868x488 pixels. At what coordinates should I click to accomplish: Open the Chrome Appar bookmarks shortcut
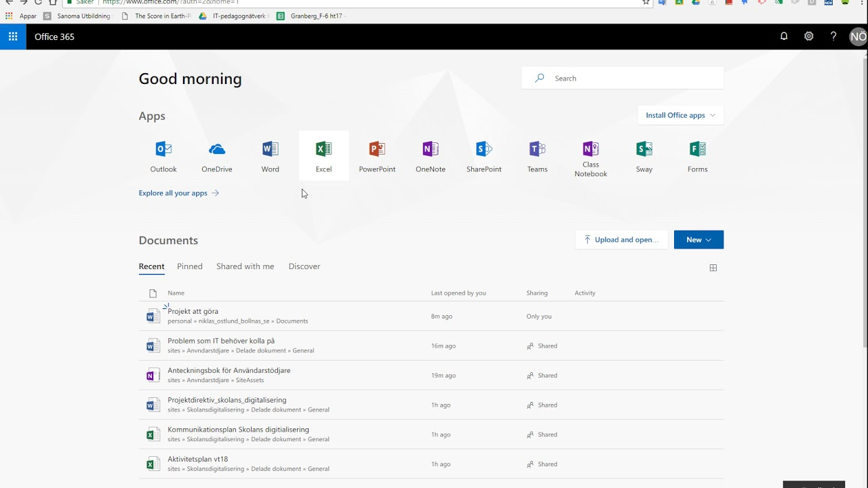20,16
